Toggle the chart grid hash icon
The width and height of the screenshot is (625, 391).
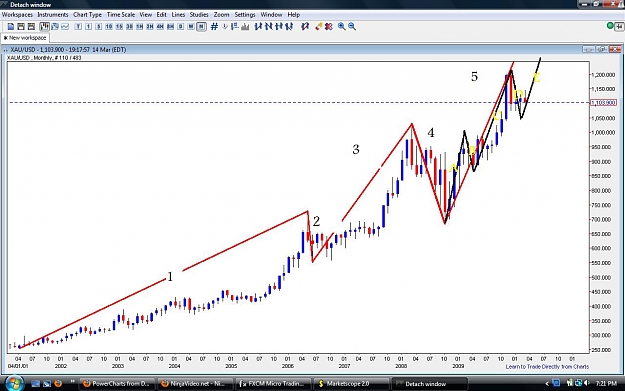[x=214, y=27]
